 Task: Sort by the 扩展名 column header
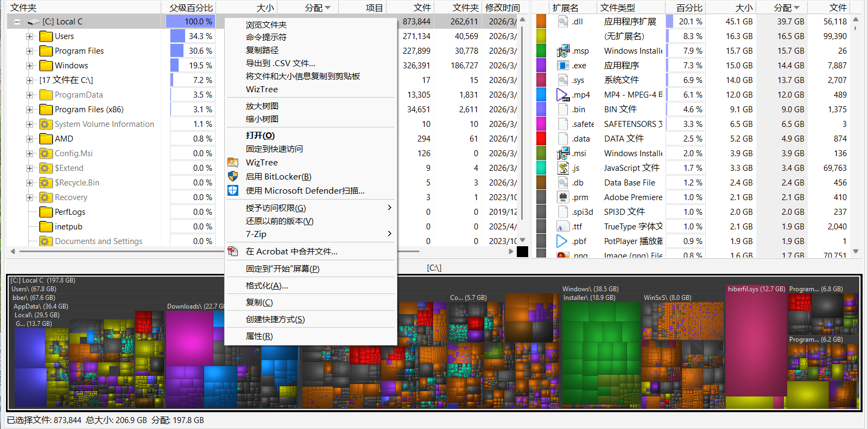click(565, 8)
